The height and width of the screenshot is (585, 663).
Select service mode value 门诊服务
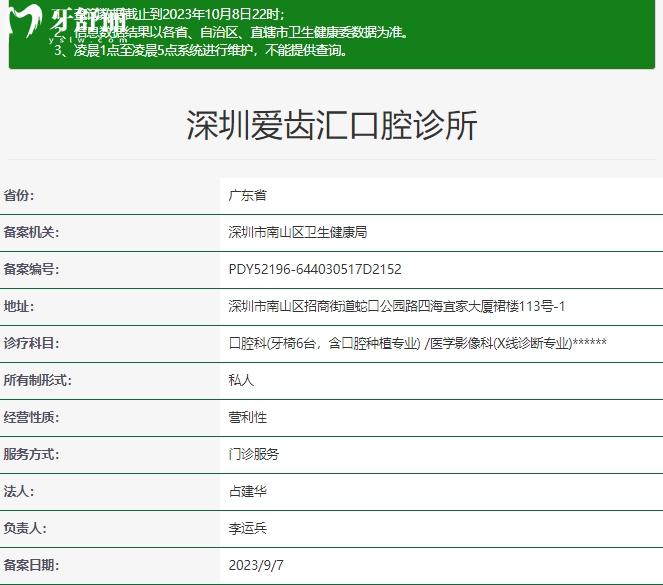coord(254,454)
